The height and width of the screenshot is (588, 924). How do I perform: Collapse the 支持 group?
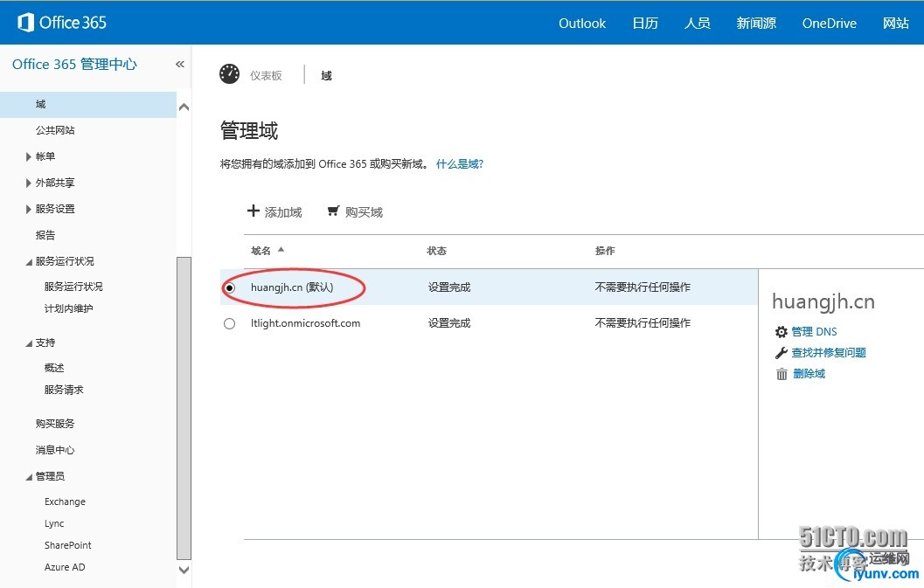pyautogui.click(x=29, y=342)
